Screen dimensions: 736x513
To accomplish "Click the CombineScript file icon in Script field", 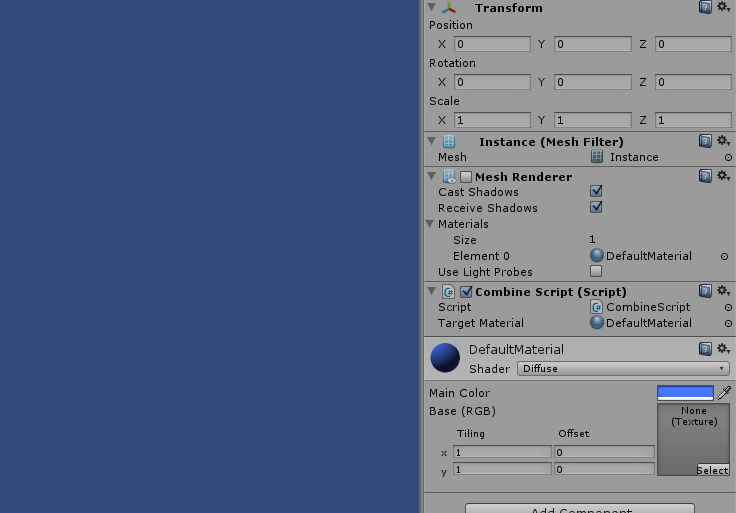I will click(x=597, y=307).
